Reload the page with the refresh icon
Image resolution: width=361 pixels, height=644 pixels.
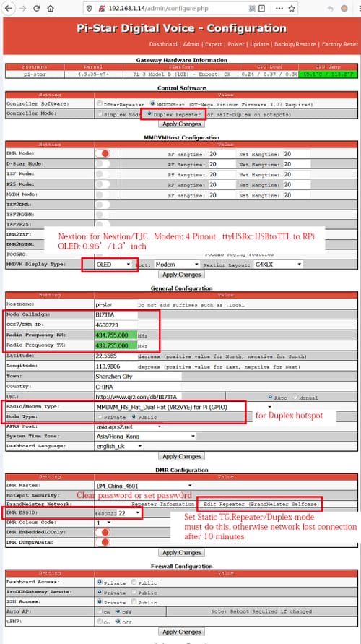37,8
